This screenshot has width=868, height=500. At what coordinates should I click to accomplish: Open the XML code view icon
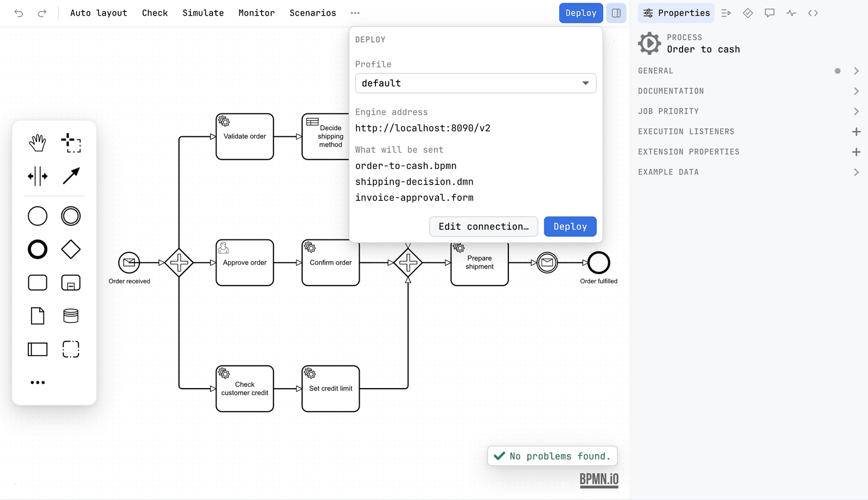[x=813, y=13]
